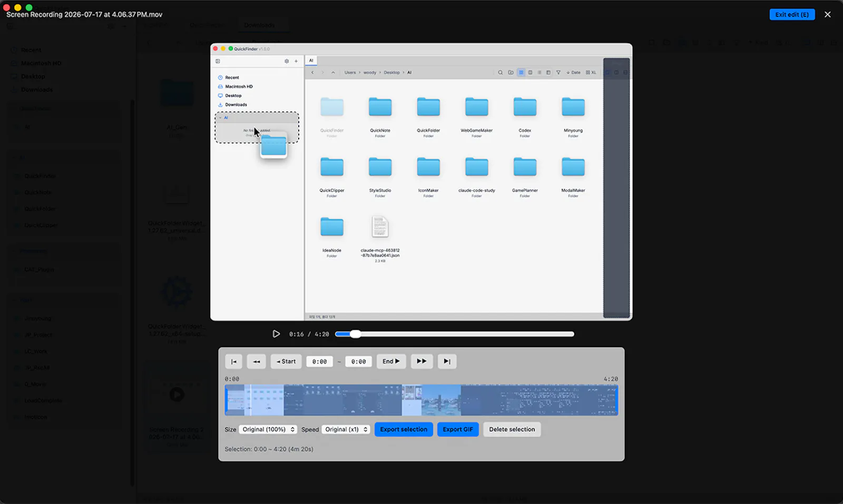Set selection start with the Start button

pyautogui.click(x=286, y=361)
